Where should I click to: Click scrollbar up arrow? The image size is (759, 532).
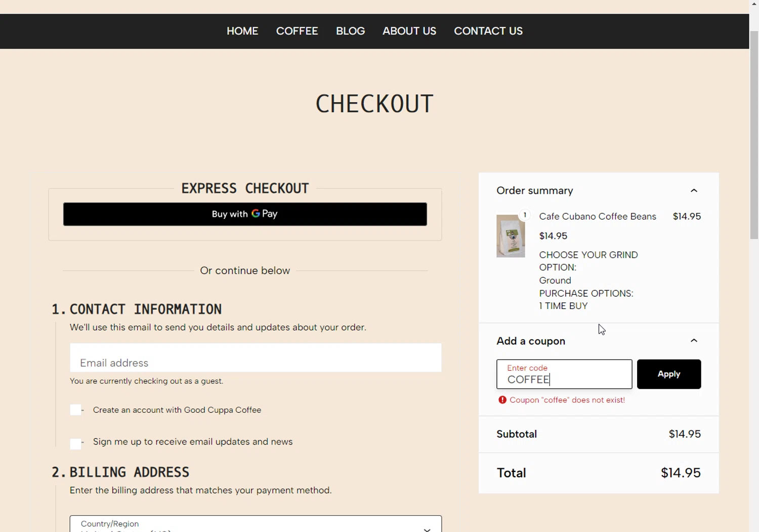click(x=754, y=4)
